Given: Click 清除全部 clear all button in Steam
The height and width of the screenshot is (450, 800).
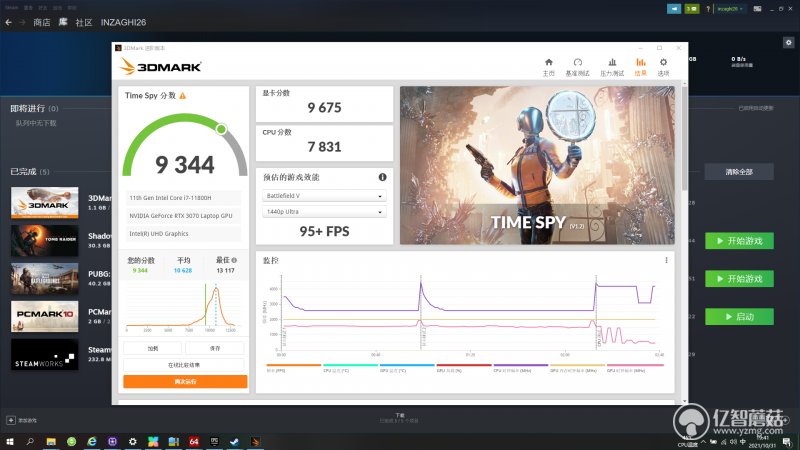Looking at the screenshot, I should coord(739,172).
